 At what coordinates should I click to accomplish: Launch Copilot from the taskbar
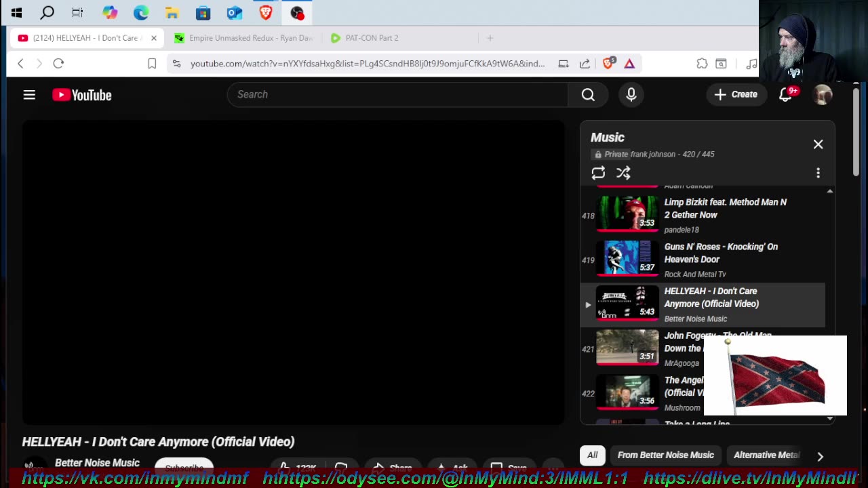(x=109, y=12)
